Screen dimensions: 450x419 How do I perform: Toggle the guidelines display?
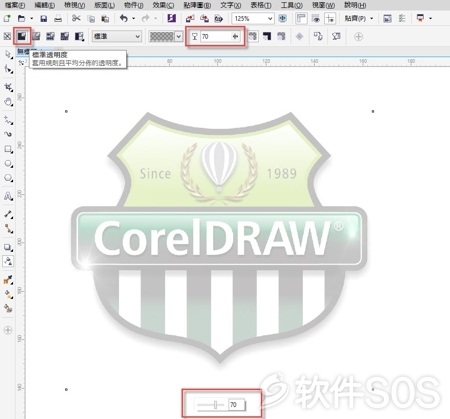[330, 18]
